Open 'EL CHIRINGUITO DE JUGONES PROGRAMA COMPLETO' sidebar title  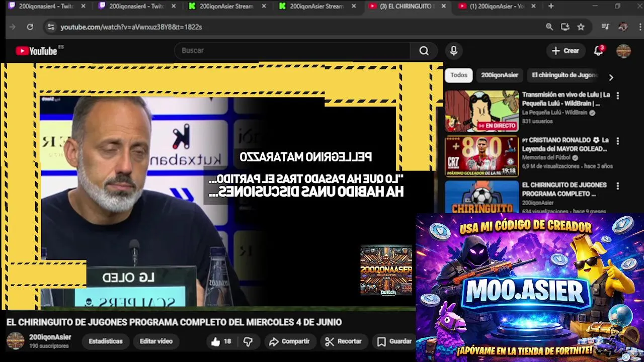(564, 190)
